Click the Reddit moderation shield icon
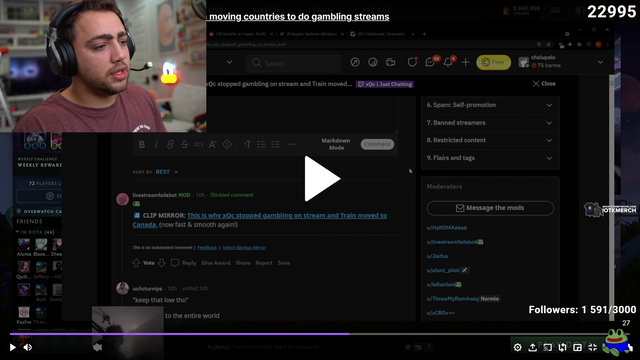 click(412, 62)
